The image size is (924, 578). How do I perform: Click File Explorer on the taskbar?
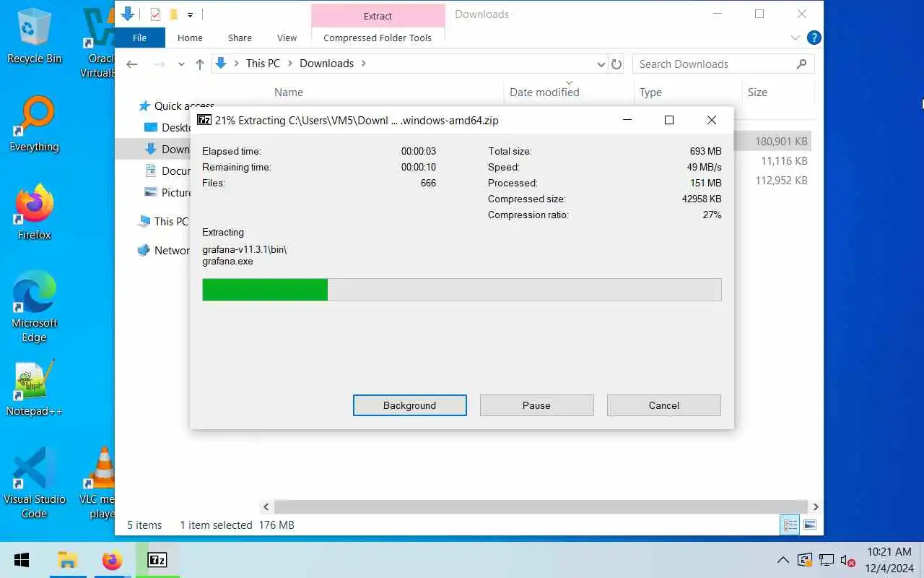pyautogui.click(x=67, y=560)
